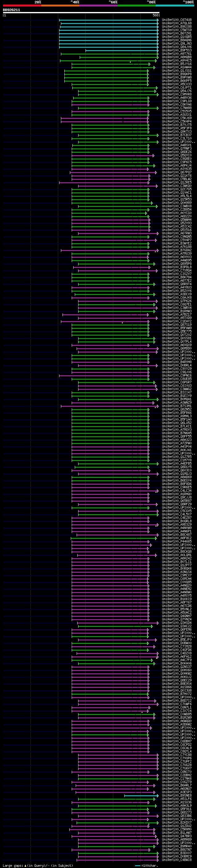
Task: Select label UniRef100_A3USX1
Action: [x=177, y=115]
